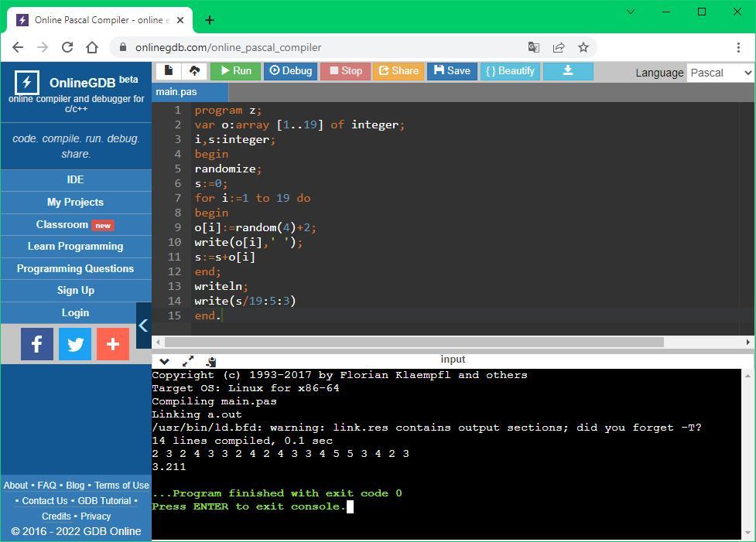Viewport: 756px width, 542px height.
Task: Share the code via Share button
Action: pos(399,71)
